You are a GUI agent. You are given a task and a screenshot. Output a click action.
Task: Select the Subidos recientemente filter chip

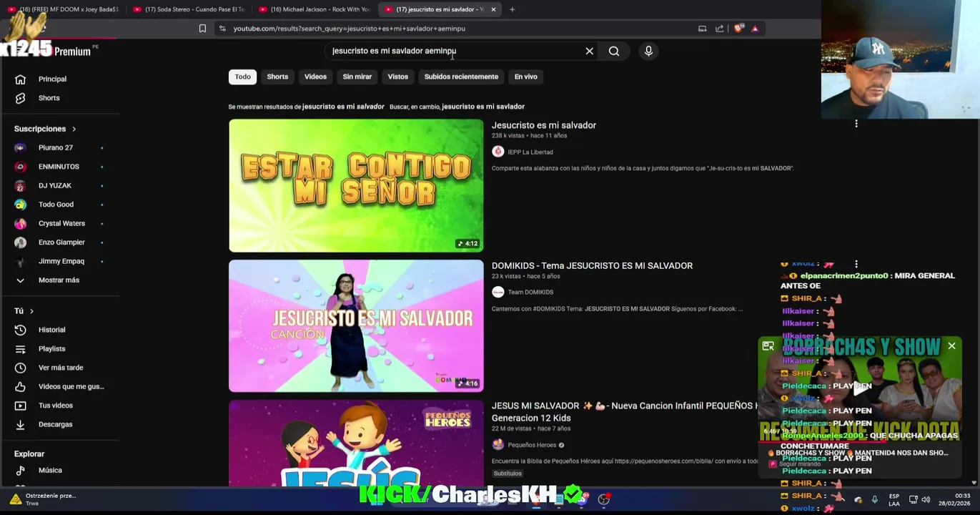461,77
